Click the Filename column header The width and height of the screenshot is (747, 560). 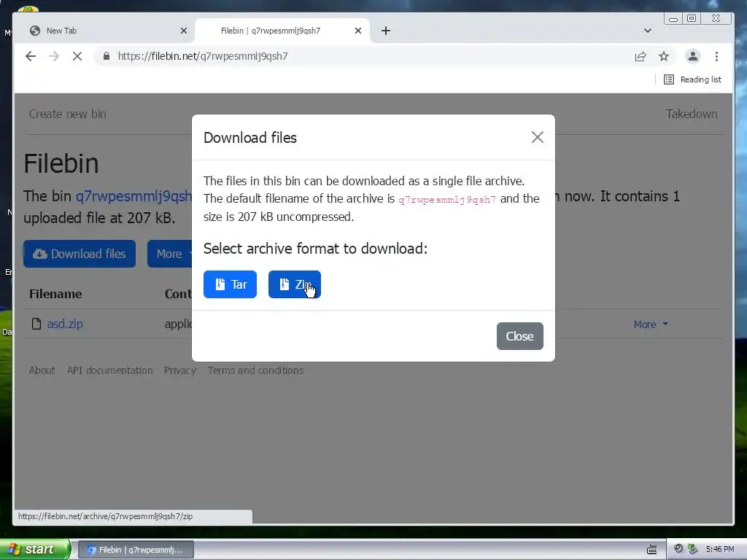[x=55, y=294]
